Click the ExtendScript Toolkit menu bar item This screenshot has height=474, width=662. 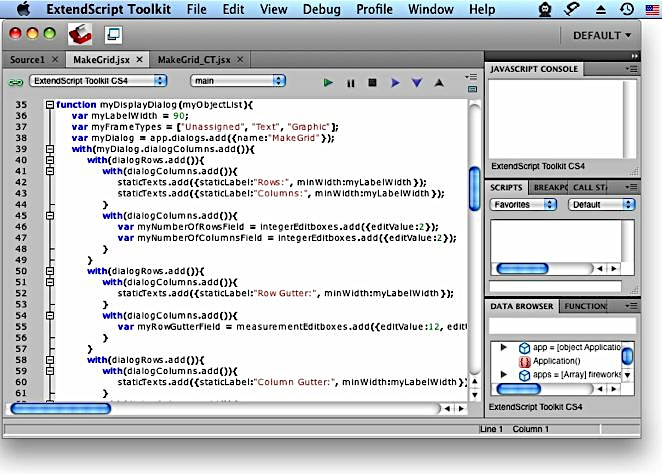[109, 9]
